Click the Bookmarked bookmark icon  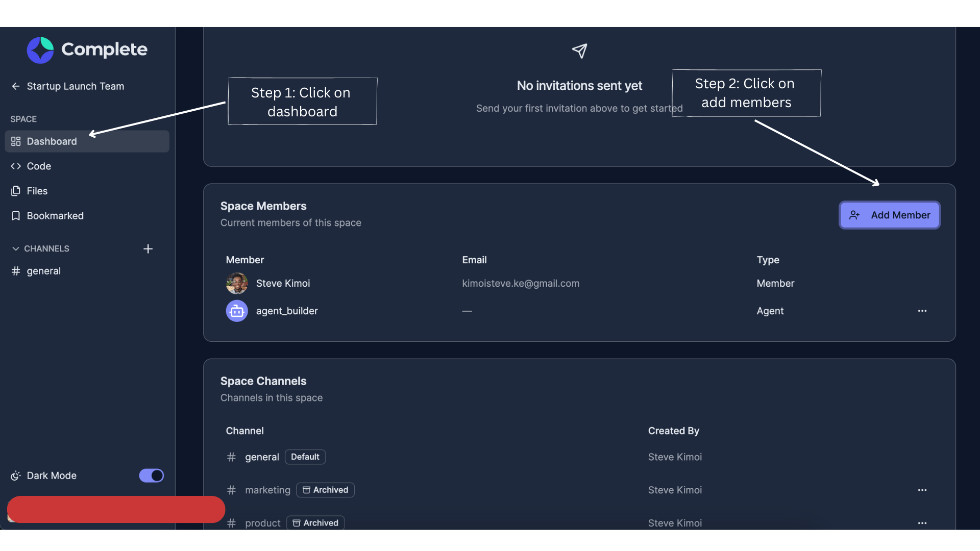pos(15,215)
